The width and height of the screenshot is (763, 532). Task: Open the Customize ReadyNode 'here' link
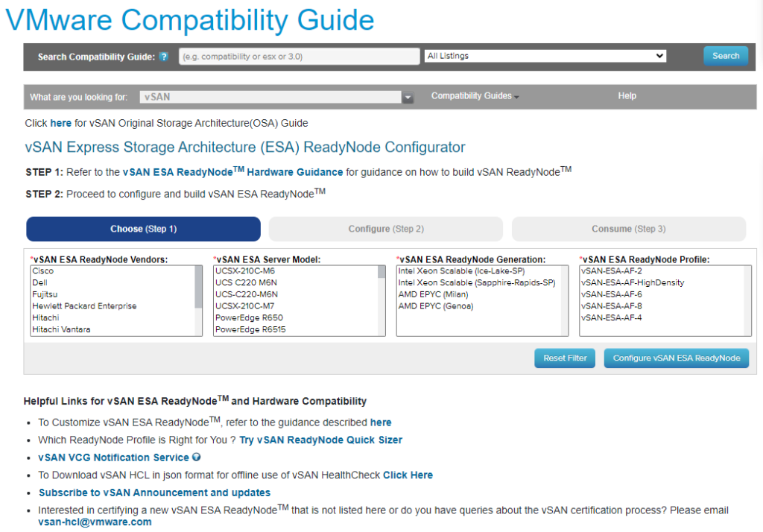click(x=381, y=422)
